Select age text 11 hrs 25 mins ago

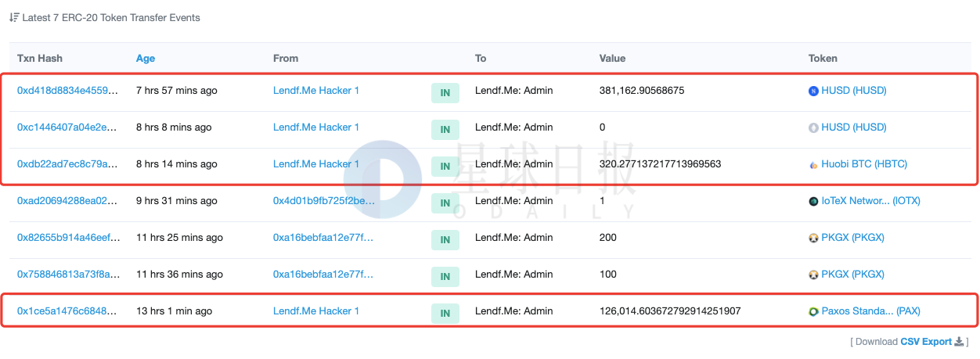179,238
